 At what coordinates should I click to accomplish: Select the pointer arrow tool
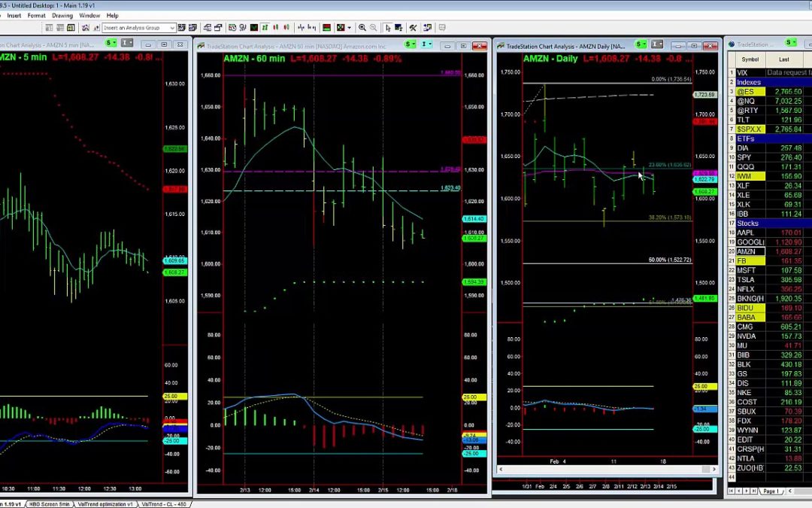388,28
